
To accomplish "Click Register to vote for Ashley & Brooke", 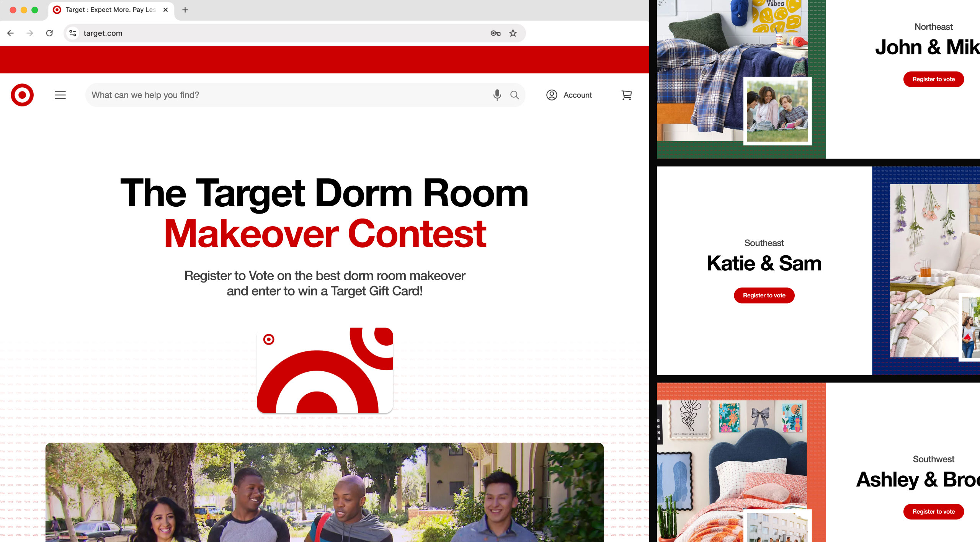I will 933,512.
